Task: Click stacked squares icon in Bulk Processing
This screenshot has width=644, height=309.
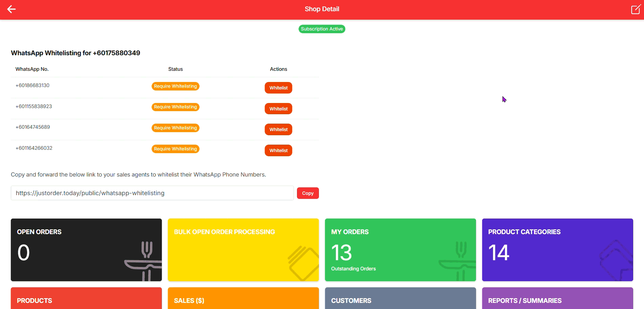Action: (304, 263)
